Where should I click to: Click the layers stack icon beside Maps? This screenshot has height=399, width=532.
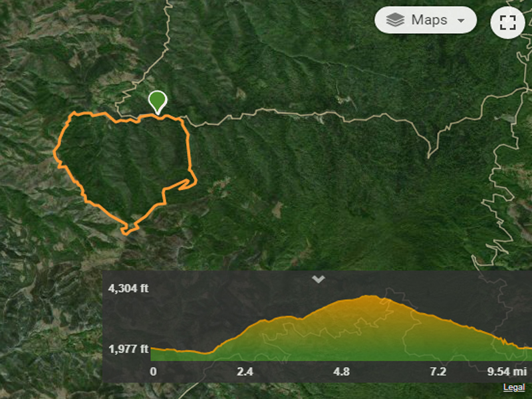pos(395,20)
